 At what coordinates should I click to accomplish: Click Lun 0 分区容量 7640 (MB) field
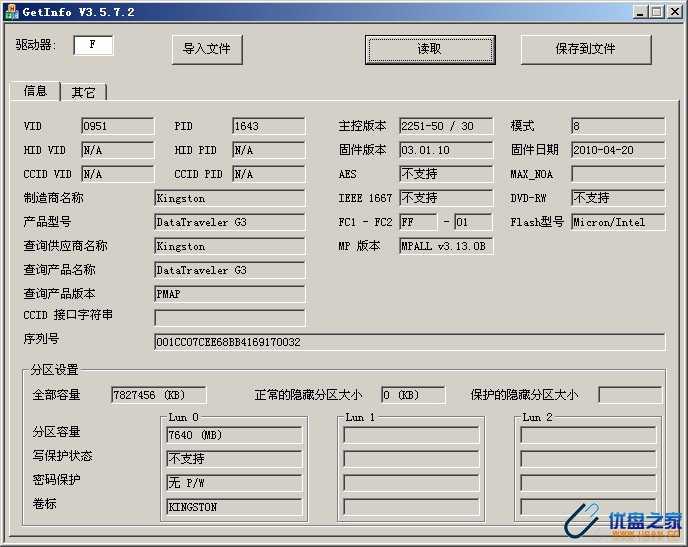click(234, 435)
